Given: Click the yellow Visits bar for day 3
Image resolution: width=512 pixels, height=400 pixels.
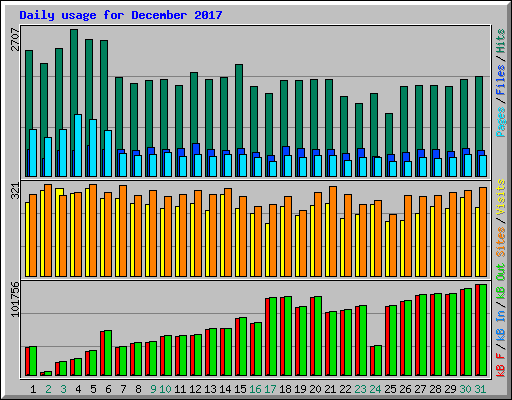Looking at the screenshot, I should tap(58, 232).
